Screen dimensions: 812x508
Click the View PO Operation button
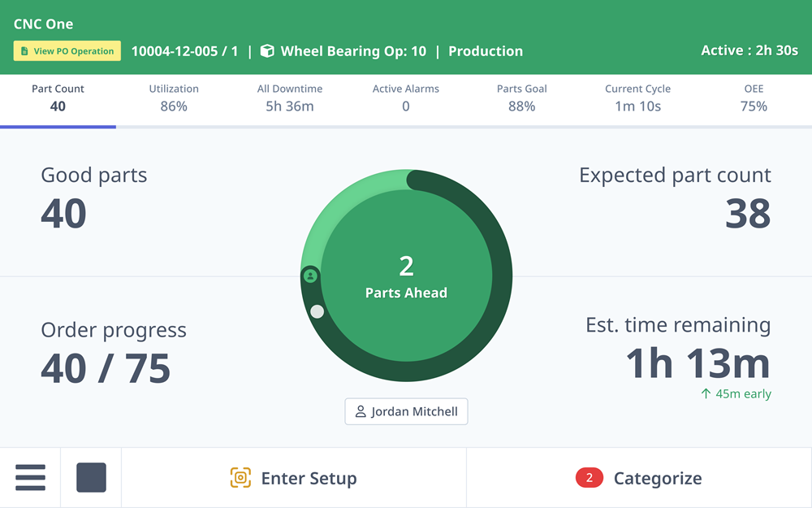[67, 50]
